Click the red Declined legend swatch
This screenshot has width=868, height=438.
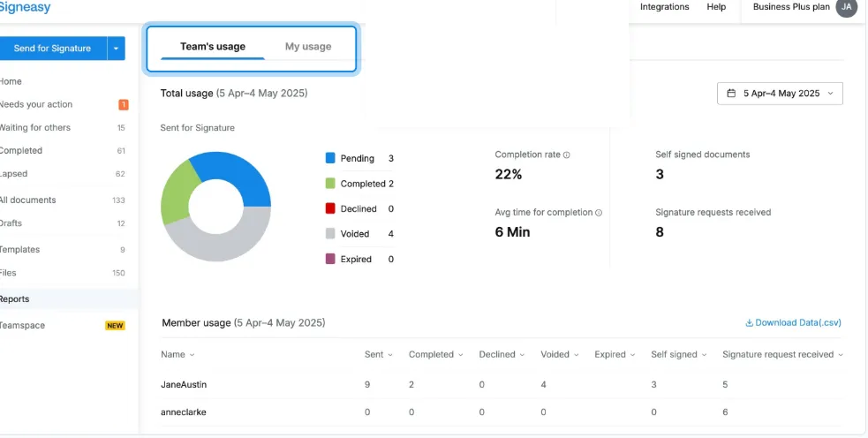click(330, 208)
